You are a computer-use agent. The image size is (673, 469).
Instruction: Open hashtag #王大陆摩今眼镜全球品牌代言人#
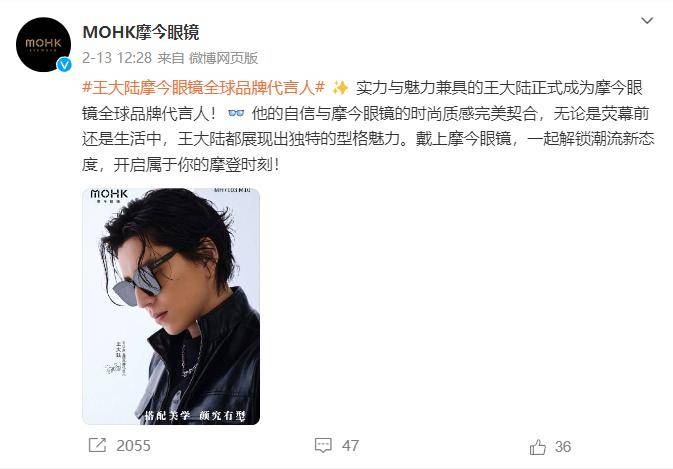(203, 88)
